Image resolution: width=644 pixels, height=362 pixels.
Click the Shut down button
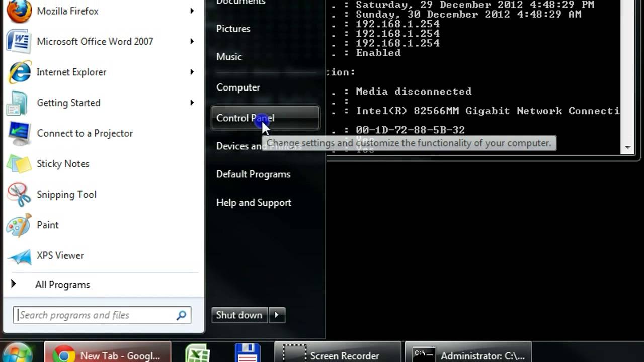(x=240, y=315)
